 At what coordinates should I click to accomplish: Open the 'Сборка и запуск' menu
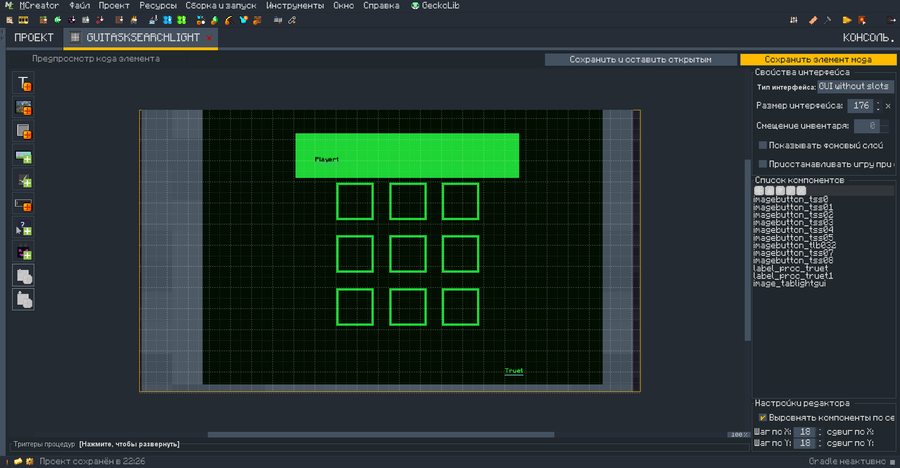click(x=221, y=6)
